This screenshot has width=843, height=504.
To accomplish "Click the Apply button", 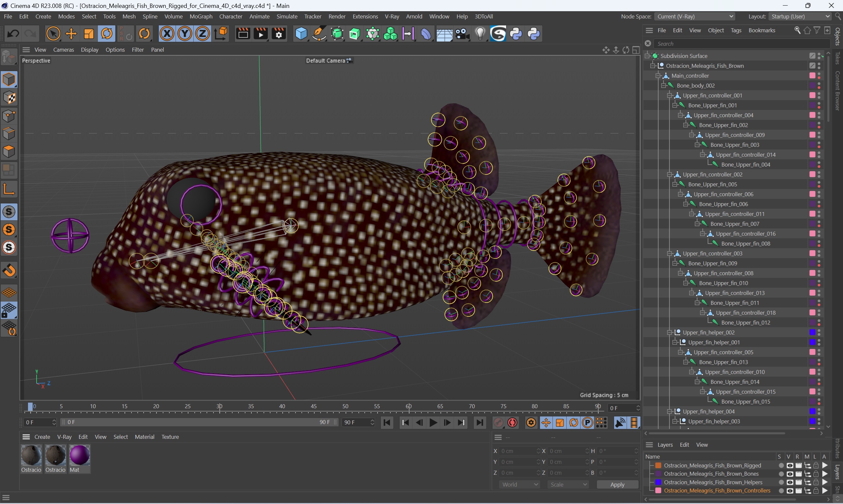I will coord(617,485).
